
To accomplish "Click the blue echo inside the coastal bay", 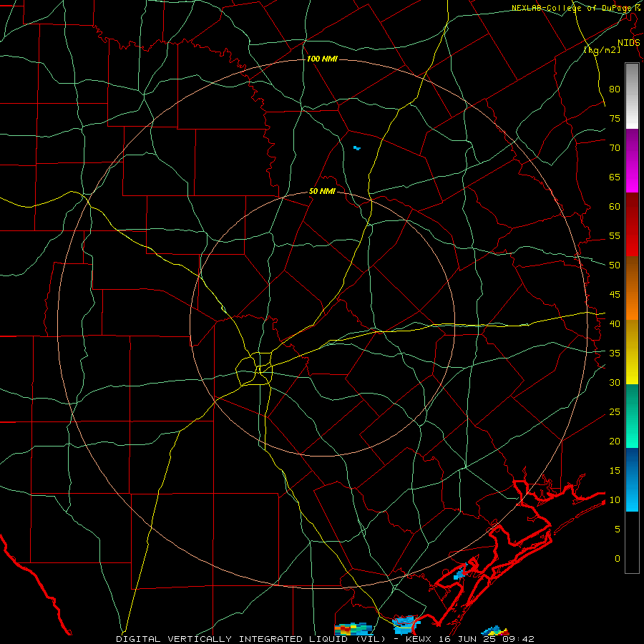I will pos(460,573).
